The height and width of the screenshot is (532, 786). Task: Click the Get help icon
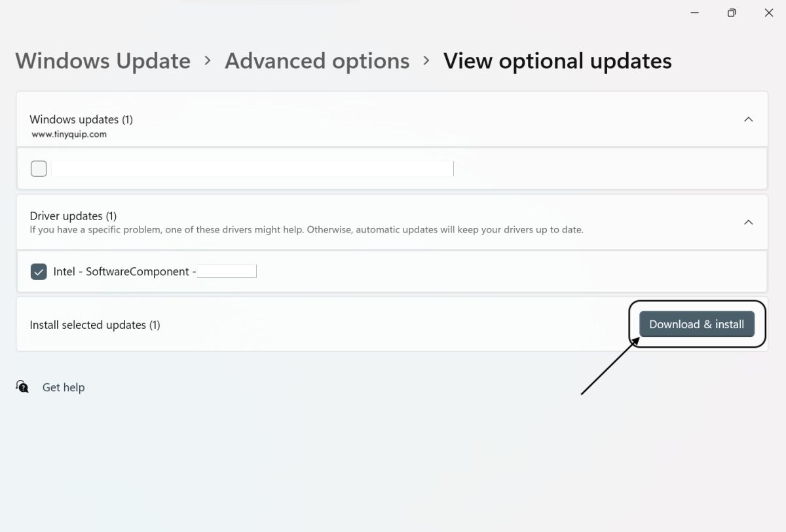[x=22, y=387]
